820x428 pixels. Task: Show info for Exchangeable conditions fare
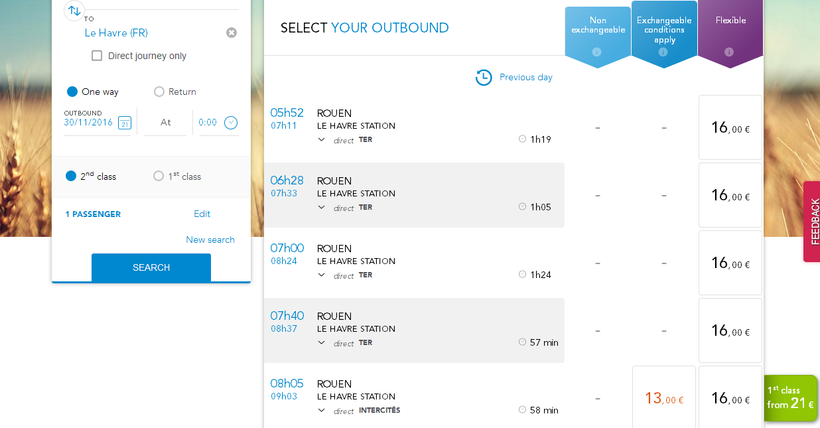click(664, 52)
